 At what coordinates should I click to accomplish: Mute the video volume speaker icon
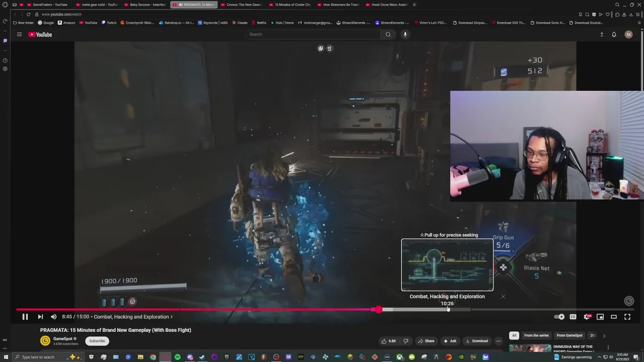tap(54, 317)
